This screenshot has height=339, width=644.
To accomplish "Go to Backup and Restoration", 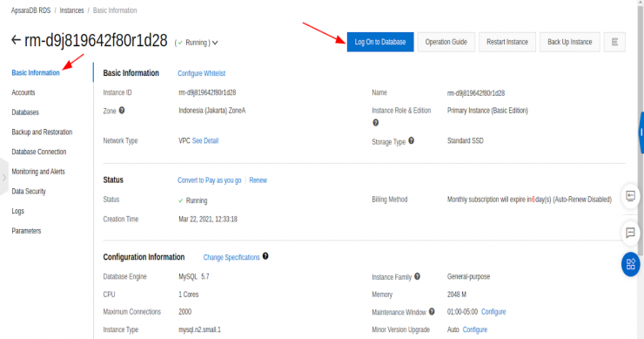I will point(42,132).
